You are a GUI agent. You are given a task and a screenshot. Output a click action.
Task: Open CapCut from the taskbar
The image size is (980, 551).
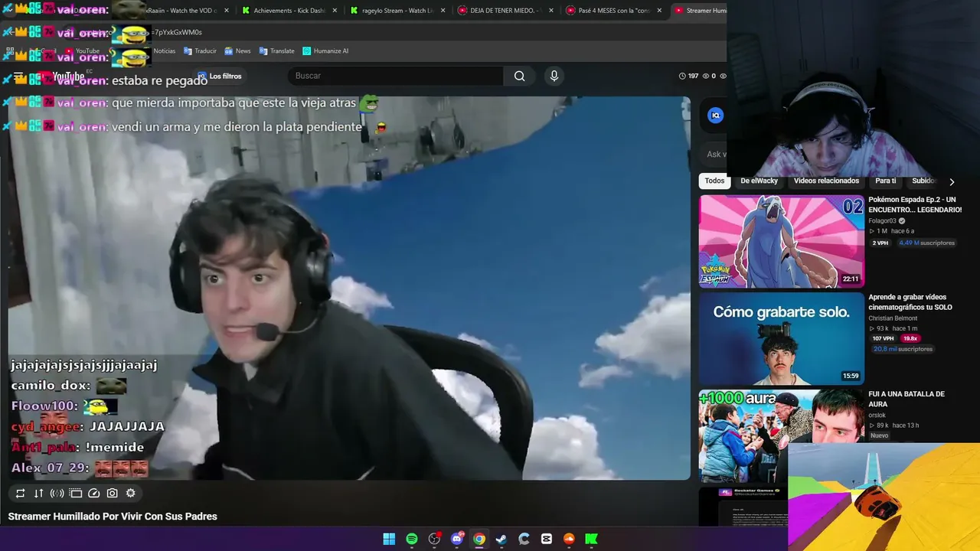pyautogui.click(x=547, y=539)
